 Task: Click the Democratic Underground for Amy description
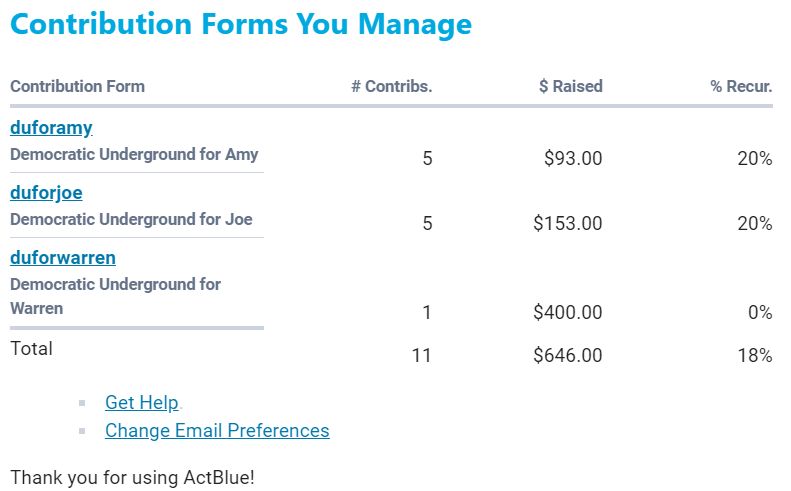pyautogui.click(x=134, y=155)
